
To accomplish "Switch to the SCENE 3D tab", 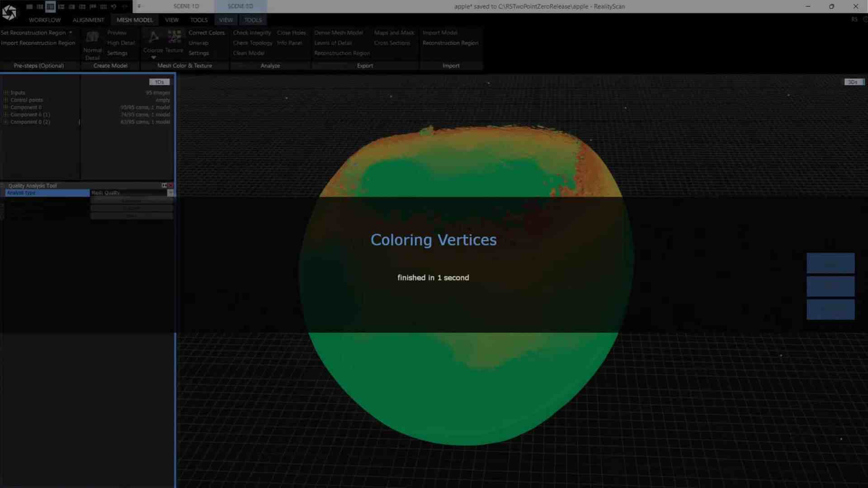I will [x=241, y=6].
